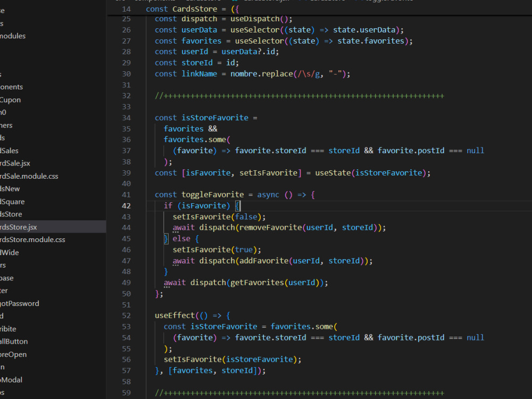Click 'null' keyword on line 37

coord(475,151)
